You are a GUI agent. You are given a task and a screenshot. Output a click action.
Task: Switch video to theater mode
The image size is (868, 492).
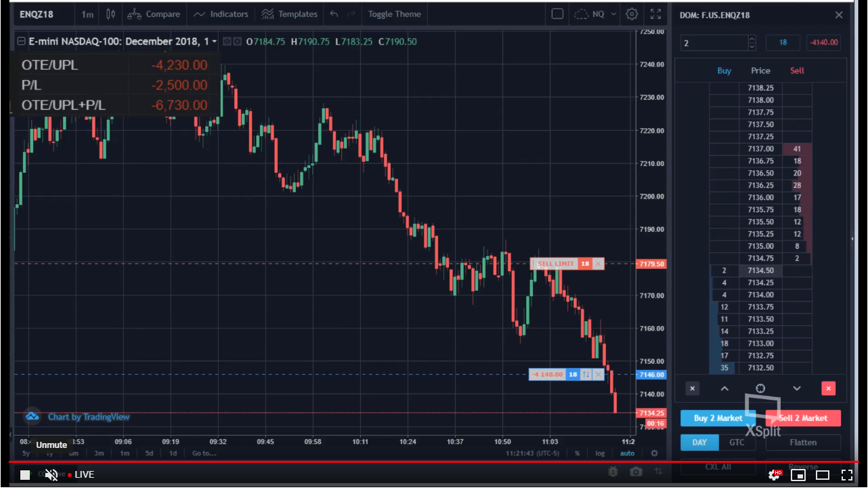click(823, 475)
